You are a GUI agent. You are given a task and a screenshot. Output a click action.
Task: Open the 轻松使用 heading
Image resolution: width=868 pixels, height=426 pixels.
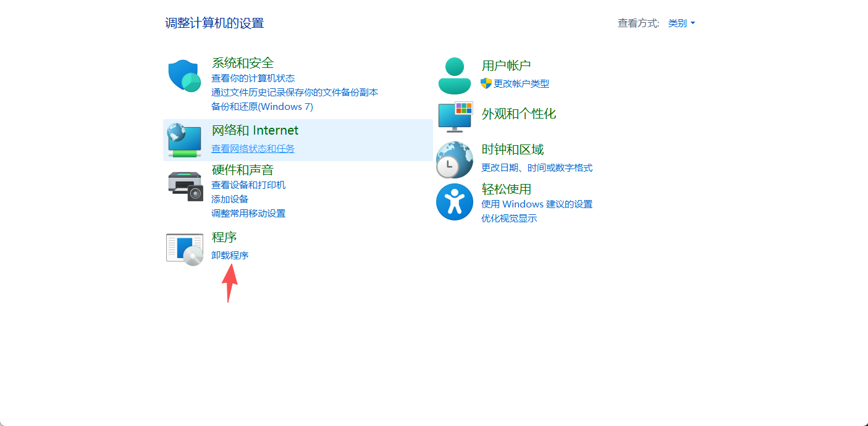[507, 189]
